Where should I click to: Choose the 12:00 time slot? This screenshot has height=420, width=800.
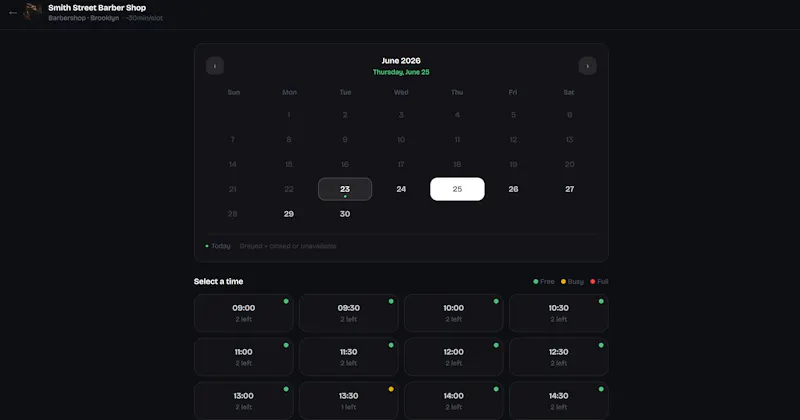point(454,357)
